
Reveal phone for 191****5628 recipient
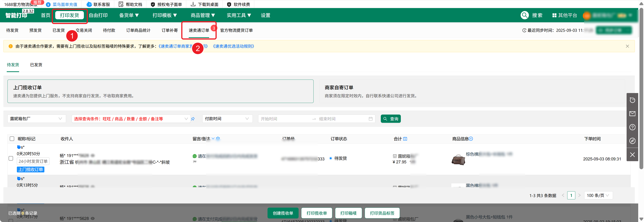tap(93, 218)
